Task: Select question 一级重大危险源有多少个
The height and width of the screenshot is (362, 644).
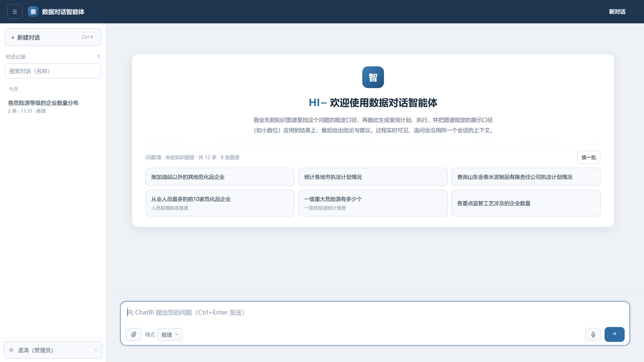Action: pos(373,203)
